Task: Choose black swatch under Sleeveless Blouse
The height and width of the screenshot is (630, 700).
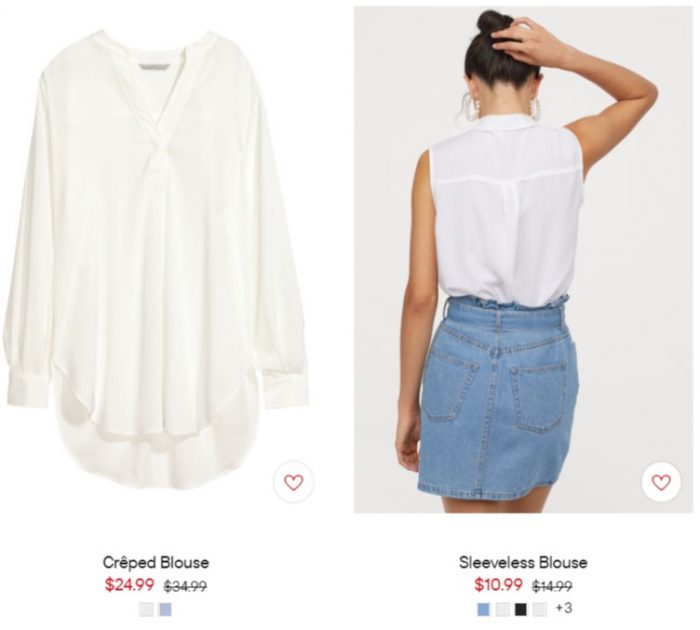Action: (521, 609)
